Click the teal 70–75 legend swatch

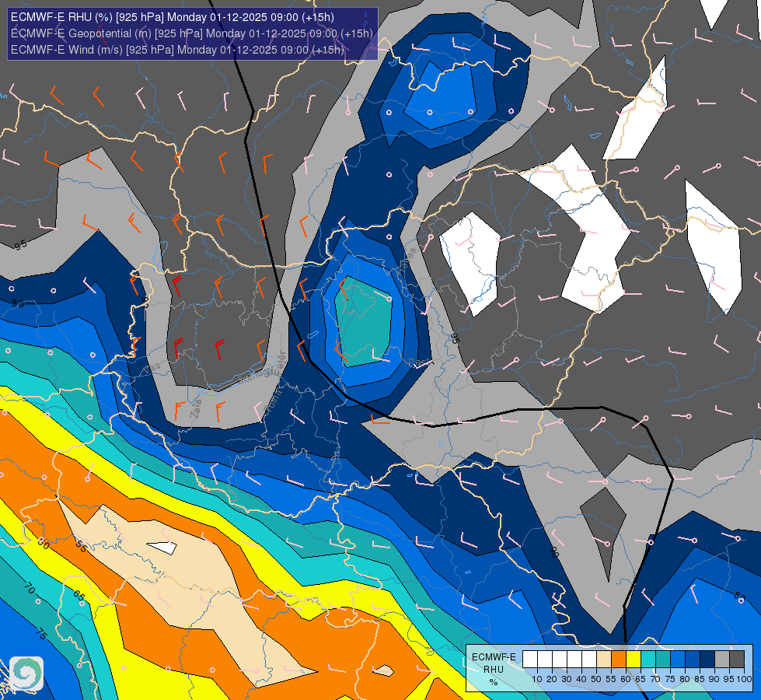point(663,660)
